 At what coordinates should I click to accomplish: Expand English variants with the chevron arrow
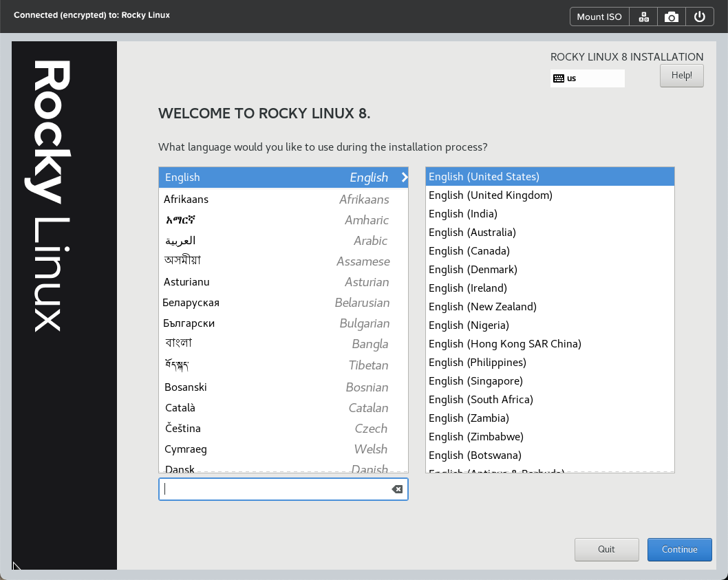403,177
